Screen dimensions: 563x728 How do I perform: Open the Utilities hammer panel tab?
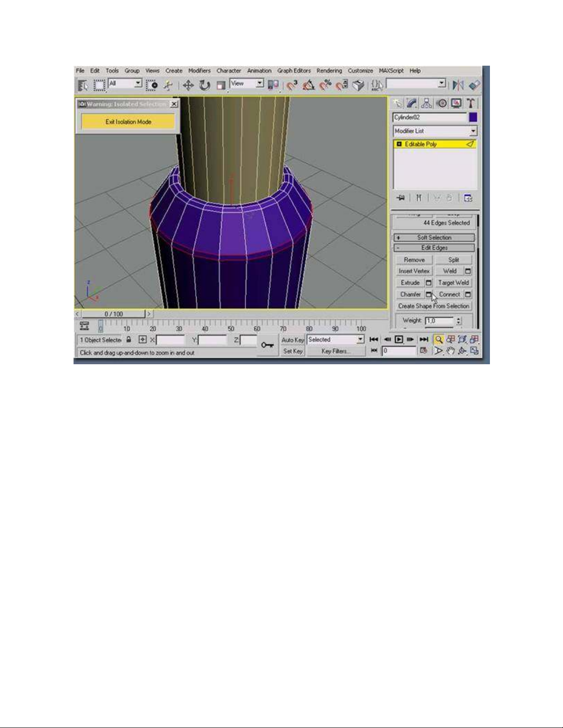[471, 103]
